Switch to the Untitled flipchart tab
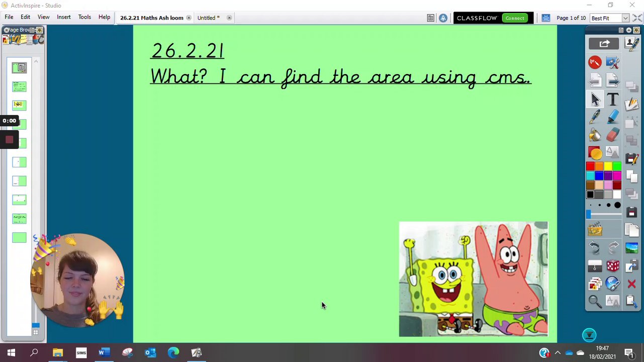Screen dimensions: 644x362 [208, 18]
